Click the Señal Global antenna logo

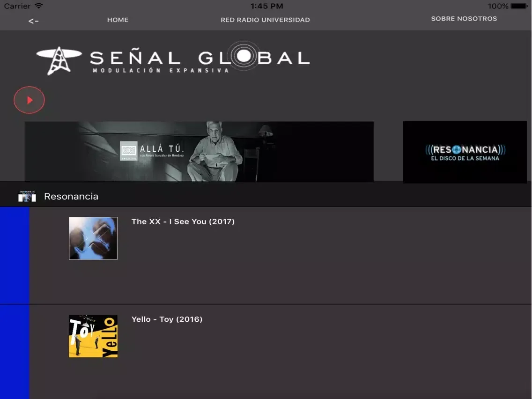pyautogui.click(x=59, y=61)
